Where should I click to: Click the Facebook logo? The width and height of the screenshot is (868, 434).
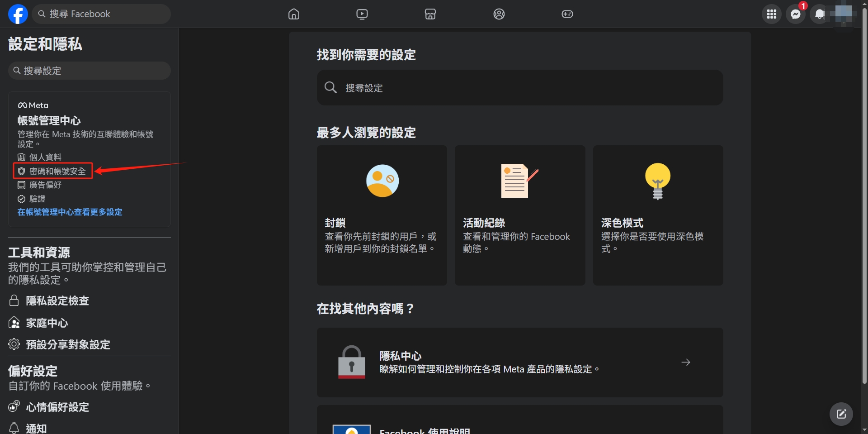(x=18, y=14)
